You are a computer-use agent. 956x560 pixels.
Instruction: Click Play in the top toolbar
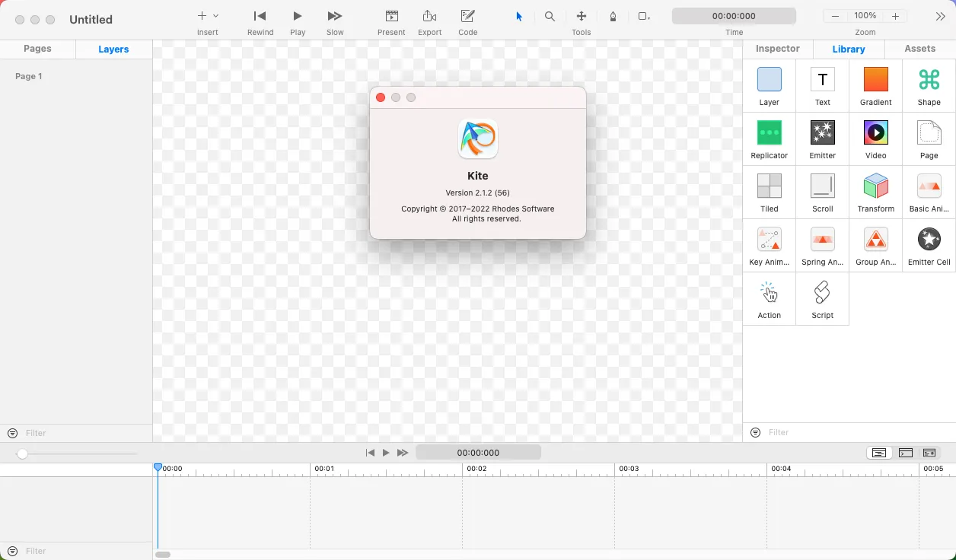click(298, 16)
